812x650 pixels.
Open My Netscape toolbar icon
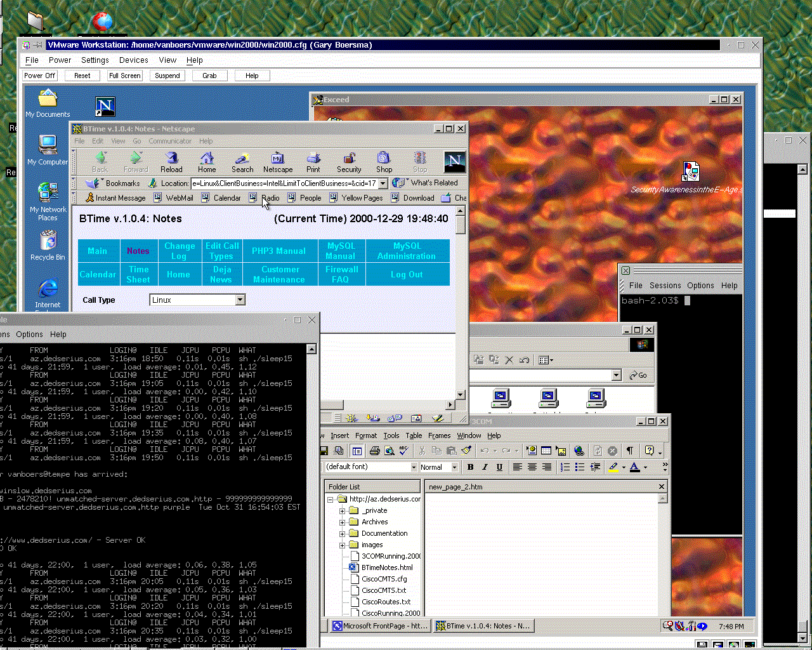point(278,158)
